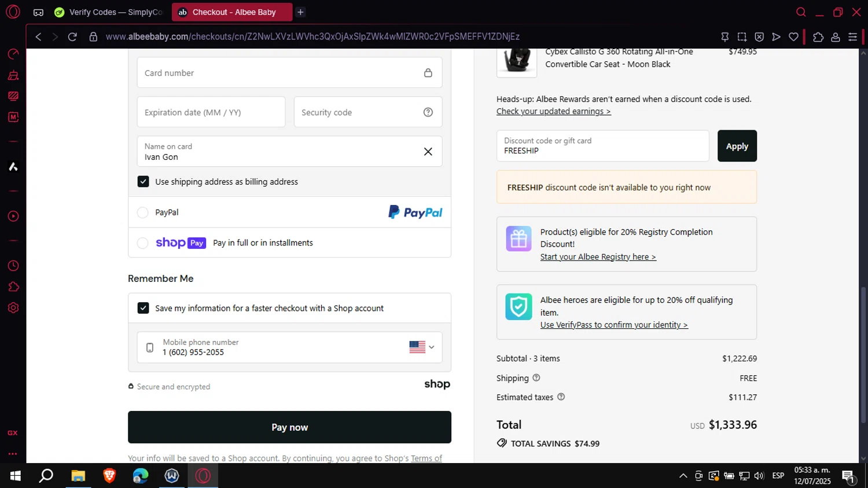
Task: Click the Discount code or gift card field
Action: point(602,146)
